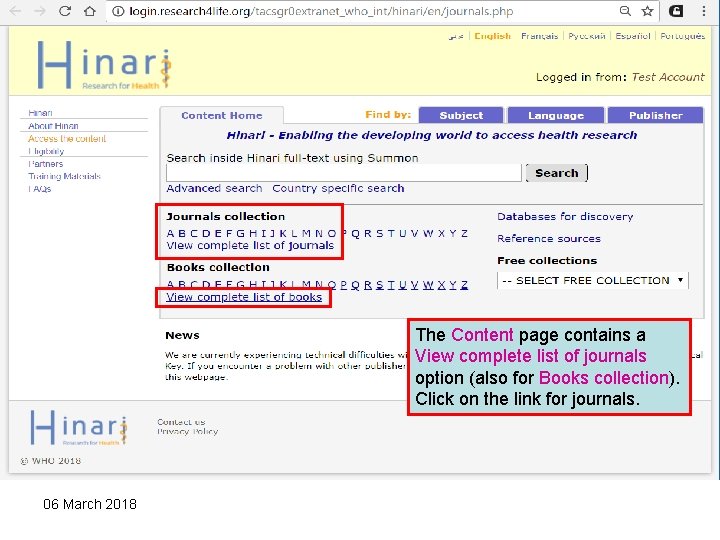The width and height of the screenshot is (720, 540).
Task: Click in the Summon search text field
Action: (344, 173)
